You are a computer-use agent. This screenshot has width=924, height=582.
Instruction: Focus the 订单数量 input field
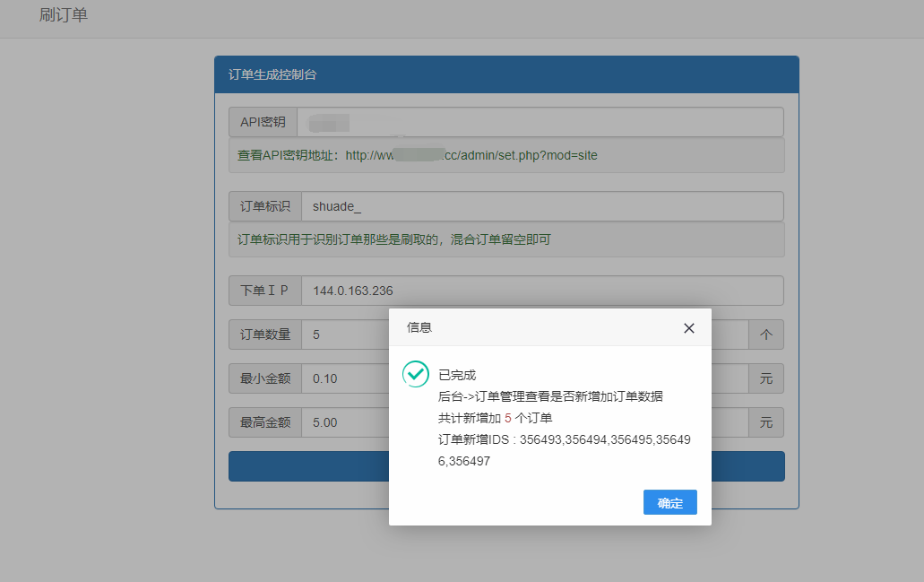click(x=345, y=334)
